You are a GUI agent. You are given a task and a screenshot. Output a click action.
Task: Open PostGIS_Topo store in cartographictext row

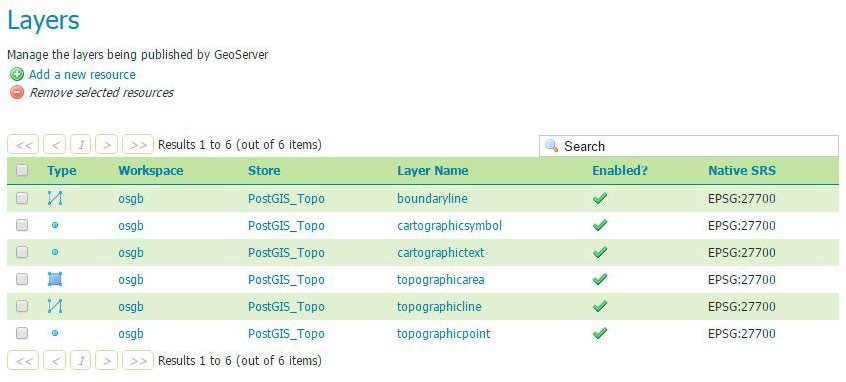(286, 253)
